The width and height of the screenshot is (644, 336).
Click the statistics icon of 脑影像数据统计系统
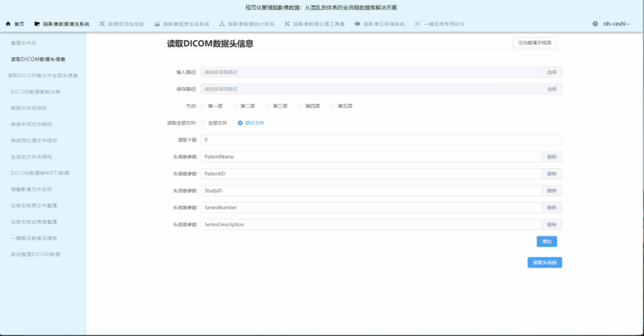pyautogui.click(x=222, y=24)
